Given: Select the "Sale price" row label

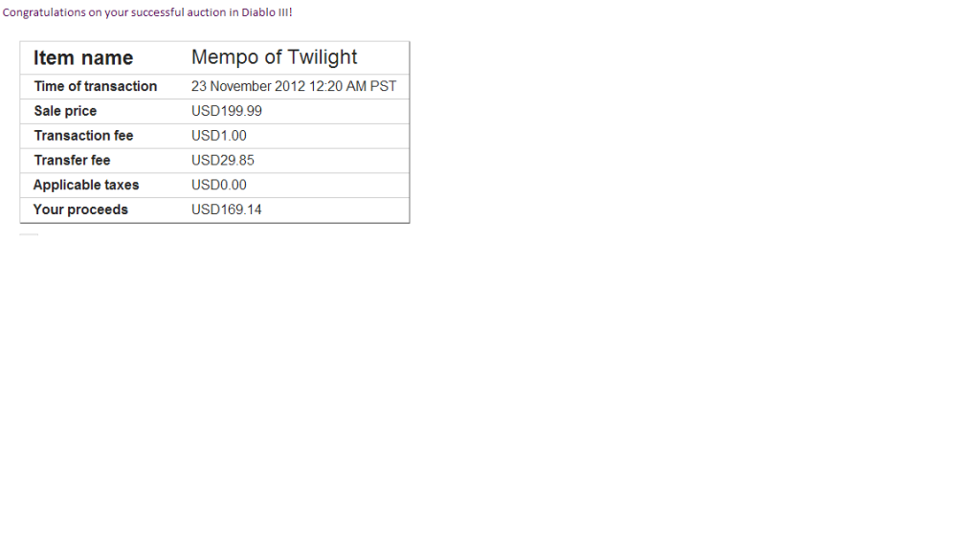Looking at the screenshot, I should (x=65, y=111).
